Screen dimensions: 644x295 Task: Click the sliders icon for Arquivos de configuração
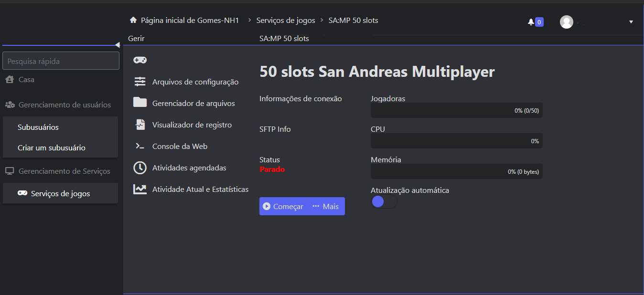pyautogui.click(x=140, y=82)
